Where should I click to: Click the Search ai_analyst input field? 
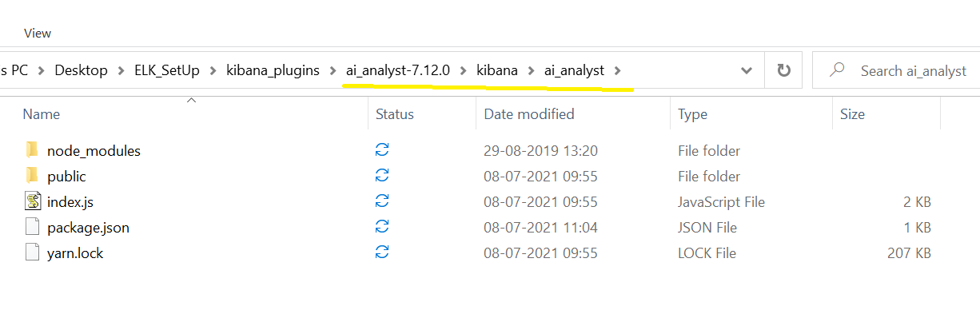(x=913, y=70)
